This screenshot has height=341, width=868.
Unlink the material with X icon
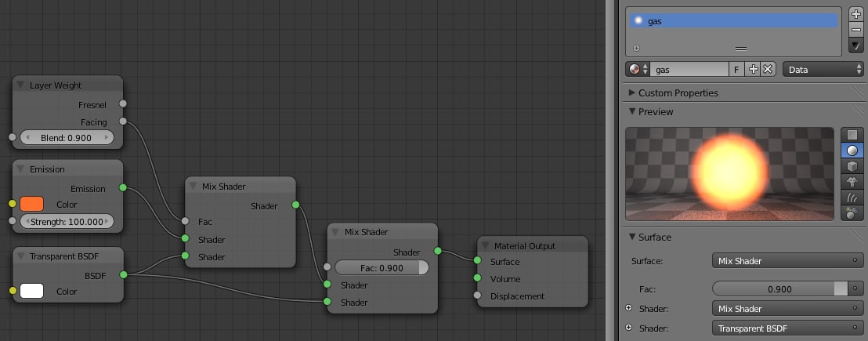pos(767,70)
